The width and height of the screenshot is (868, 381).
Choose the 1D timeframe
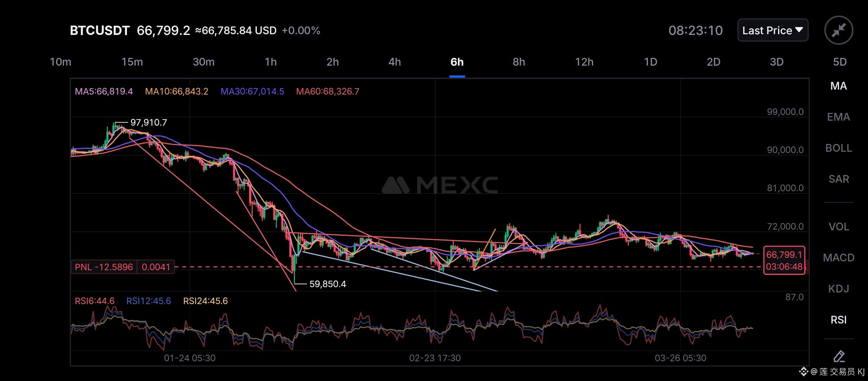(650, 62)
